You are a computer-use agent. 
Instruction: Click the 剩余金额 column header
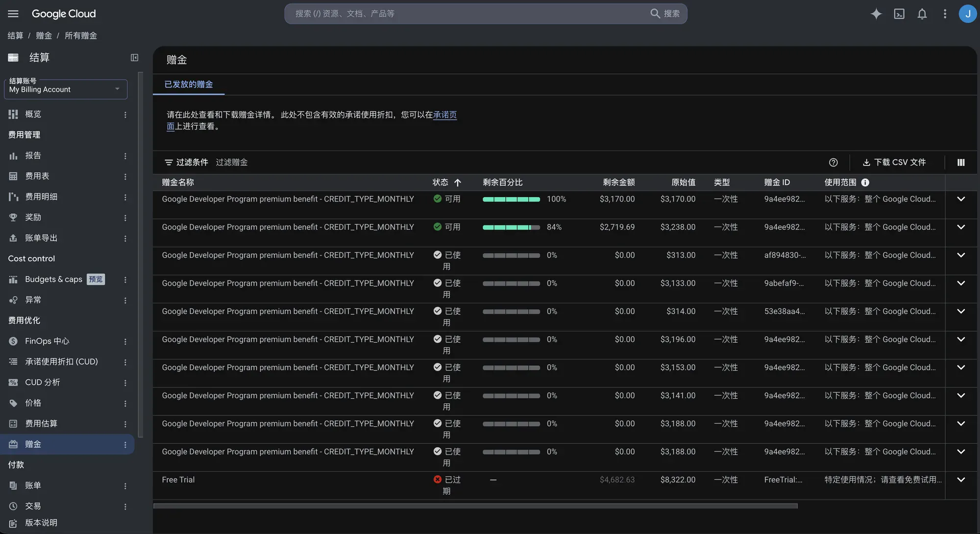click(x=619, y=182)
